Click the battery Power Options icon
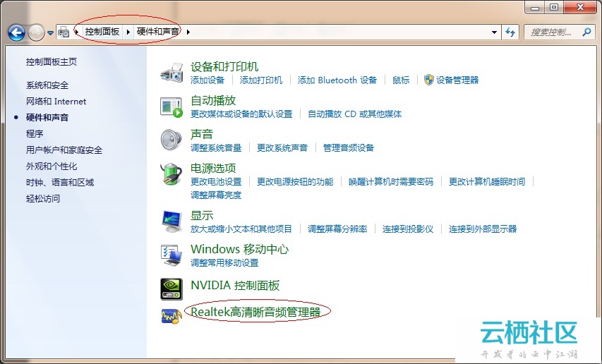This screenshot has width=602, height=364. pyautogui.click(x=171, y=174)
